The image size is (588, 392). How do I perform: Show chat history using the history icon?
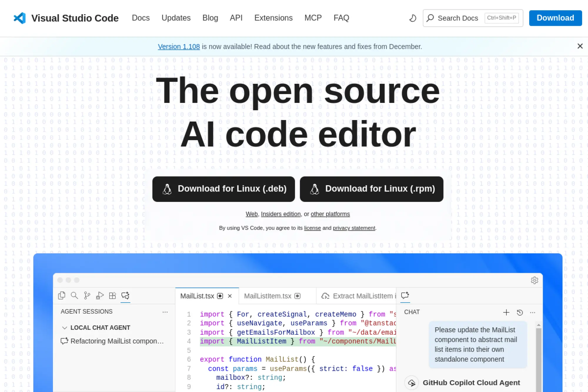[520, 312]
